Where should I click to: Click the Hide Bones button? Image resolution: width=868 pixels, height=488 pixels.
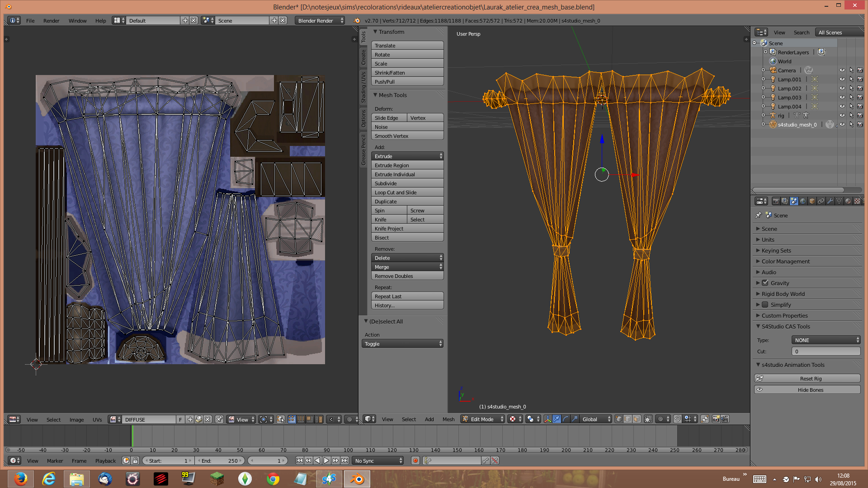[809, 389]
